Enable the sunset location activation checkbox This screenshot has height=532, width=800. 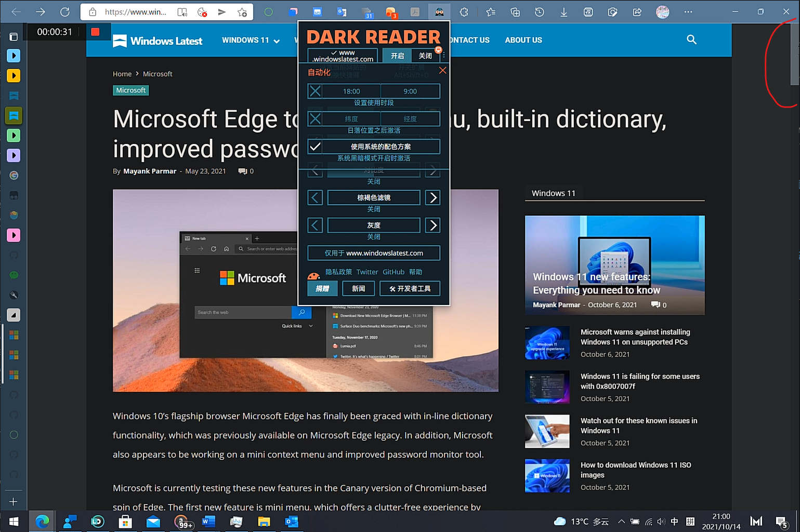point(314,118)
